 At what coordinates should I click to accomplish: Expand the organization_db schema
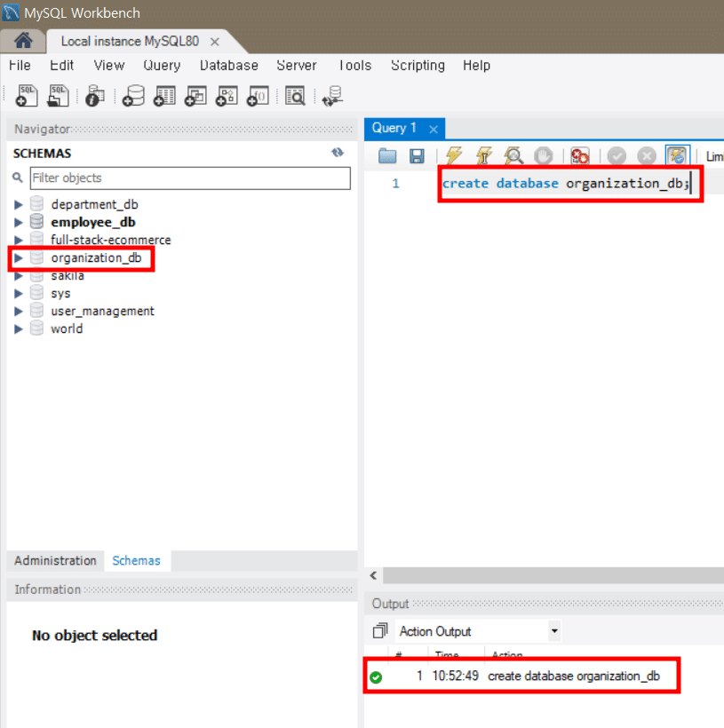pos(18,257)
